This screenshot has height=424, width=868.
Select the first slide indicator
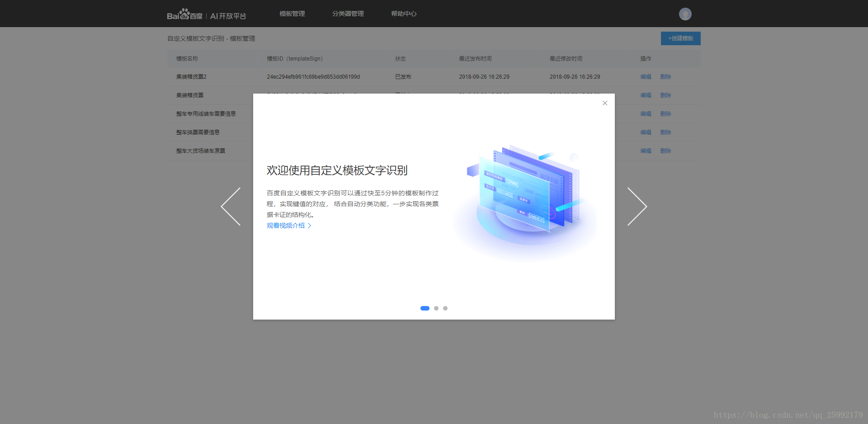(425, 308)
